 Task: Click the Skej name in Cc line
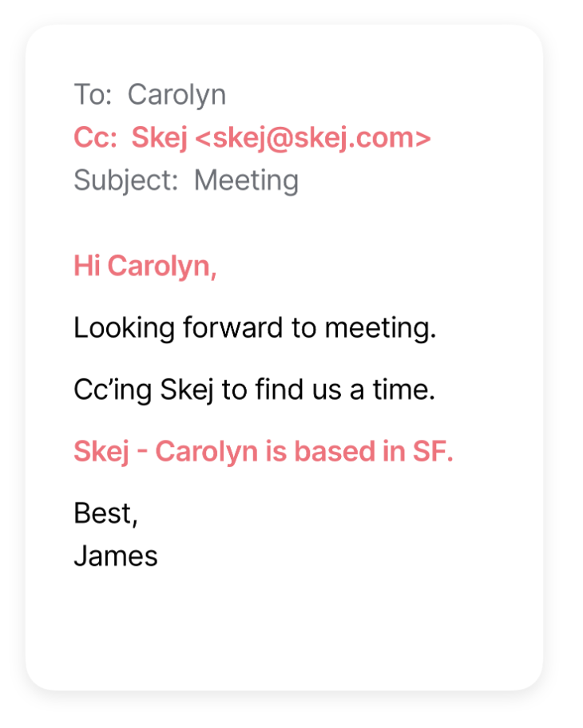tap(160, 138)
